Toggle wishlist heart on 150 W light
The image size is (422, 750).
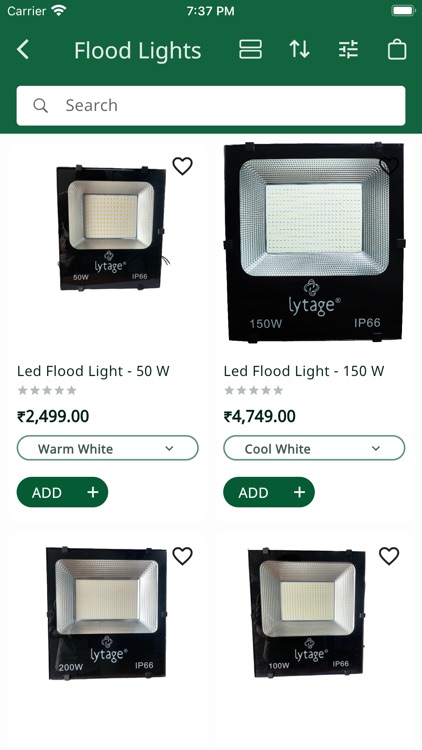point(389,166)
